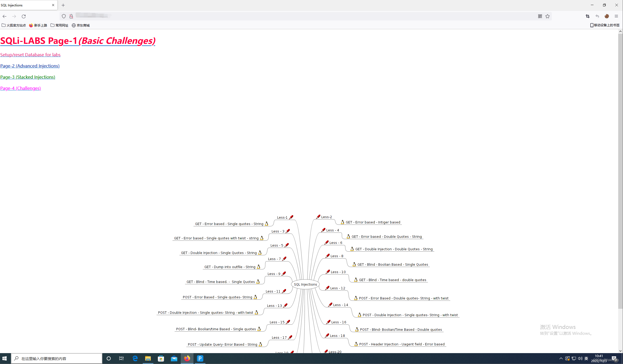Click Setup/reset Database for labs link
This screenshot has width=623, height=364.
click(x=30, y=55)
